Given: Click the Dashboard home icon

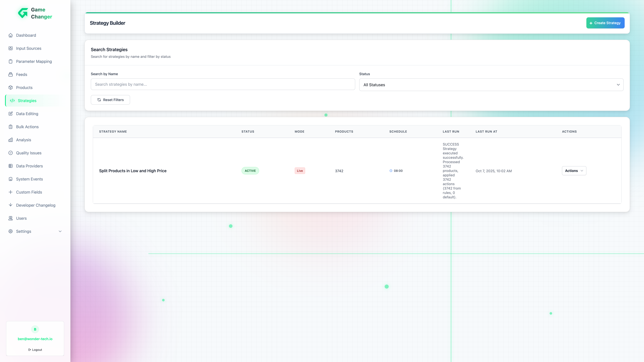Looking at the screenshot, I should pos(10,35).
